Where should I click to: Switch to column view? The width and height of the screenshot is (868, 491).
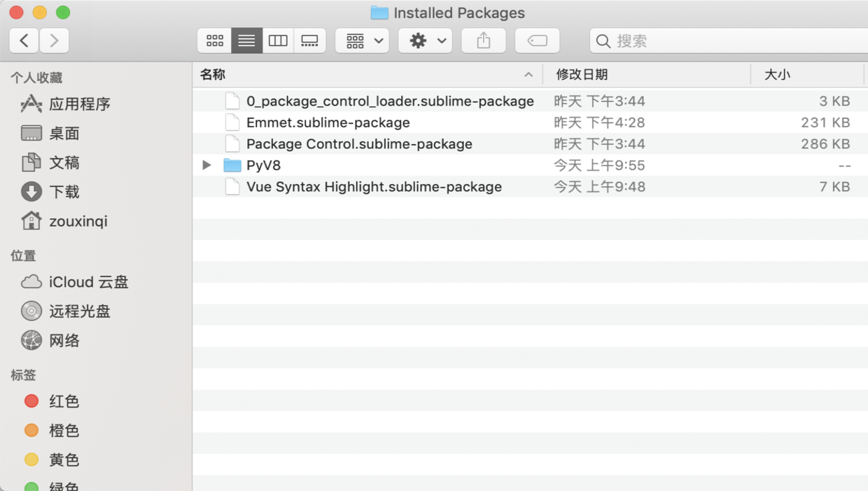(x=278, y=41)
